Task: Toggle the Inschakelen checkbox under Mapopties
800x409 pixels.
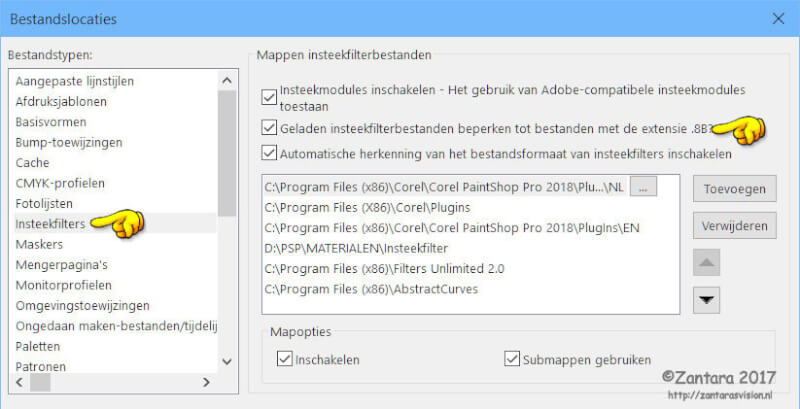Action: coord(284,359)
